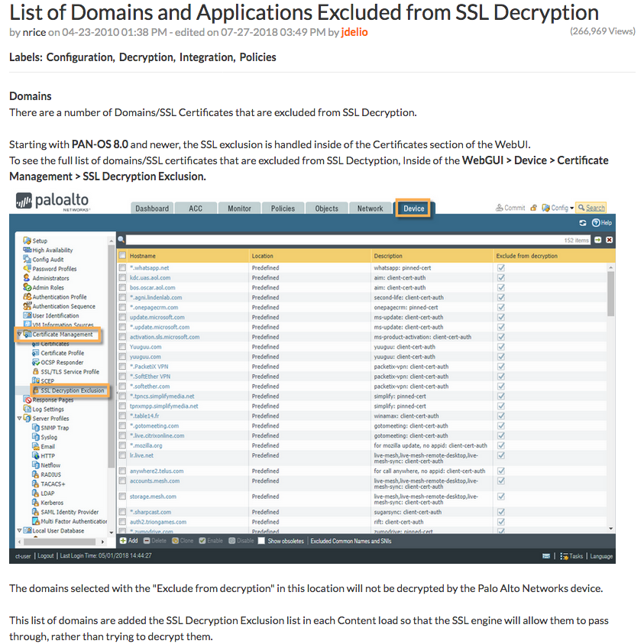
Task: Click the table's vertical scrollbar thumb
Action: [x=610, y=293]
